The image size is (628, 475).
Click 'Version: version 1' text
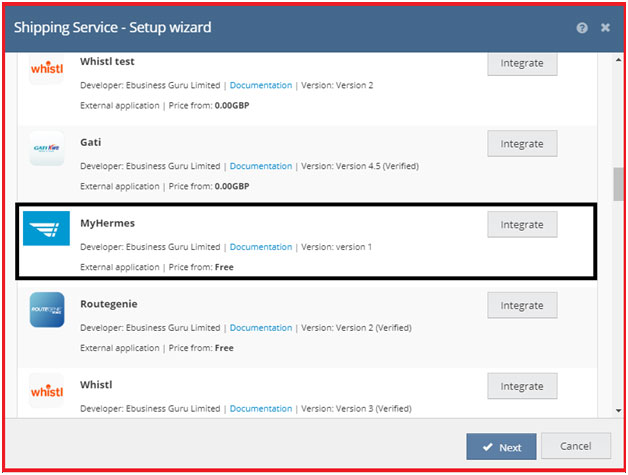click(336, 247)
